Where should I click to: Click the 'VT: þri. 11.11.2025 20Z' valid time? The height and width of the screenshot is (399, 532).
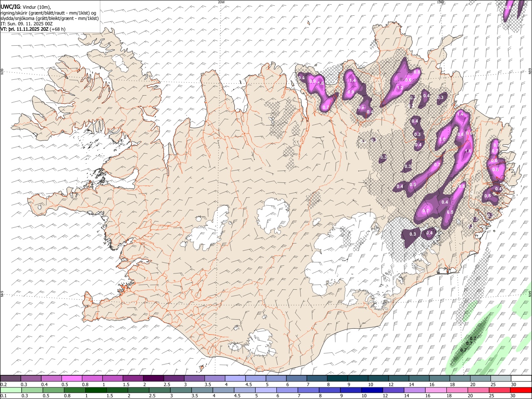tap(25, 29)
